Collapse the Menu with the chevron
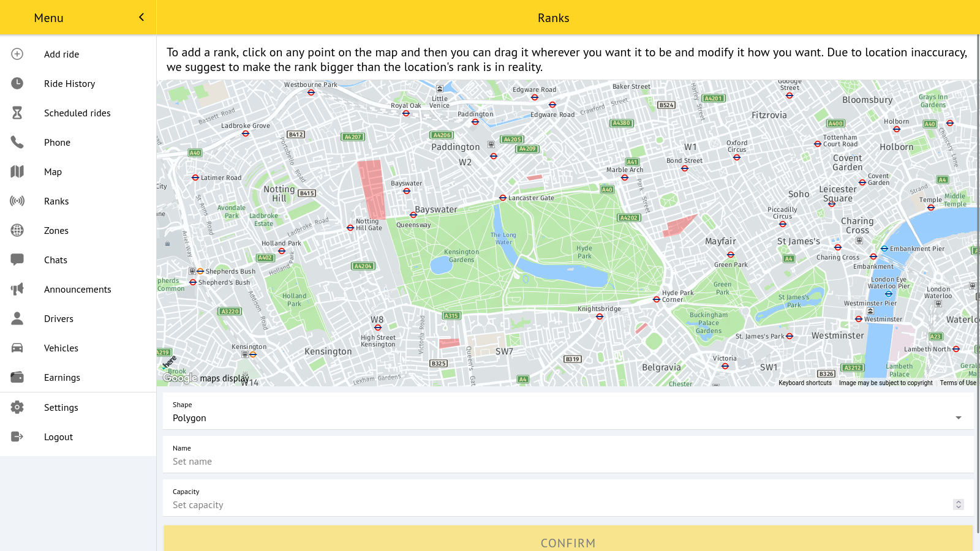This screenshot has width=980, height=551. click(x=141, y=17)
